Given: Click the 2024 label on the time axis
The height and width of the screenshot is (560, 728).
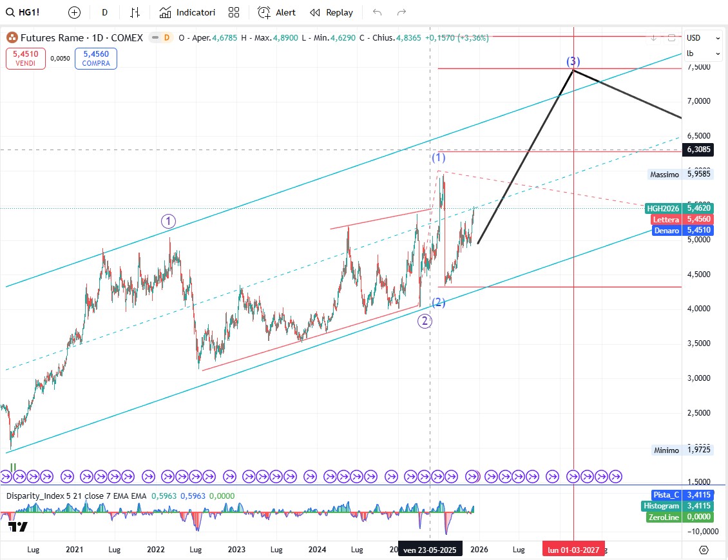Looking at the screenshot, I should tap(317, 550).
